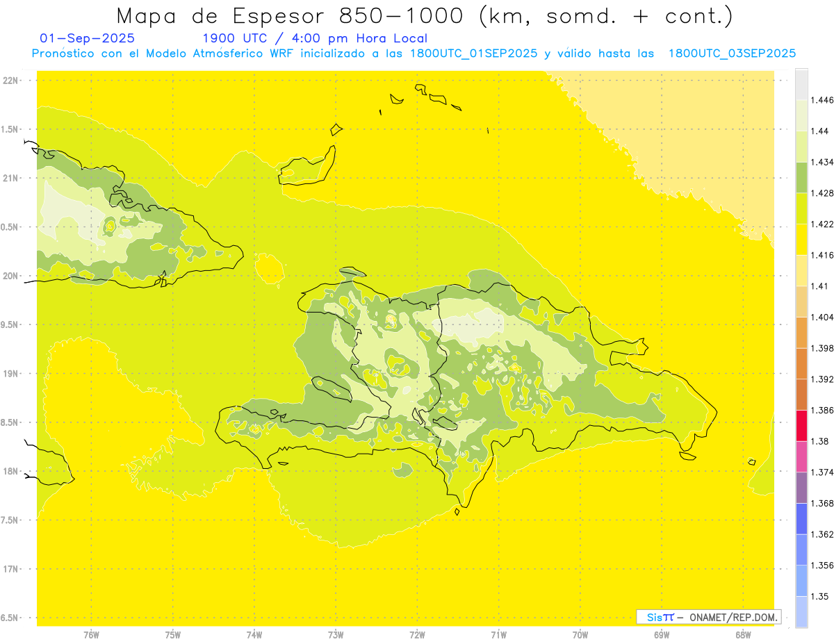834x644 pixels.
Task: Click the '69W' longitude label
Action: click(662, 635)
